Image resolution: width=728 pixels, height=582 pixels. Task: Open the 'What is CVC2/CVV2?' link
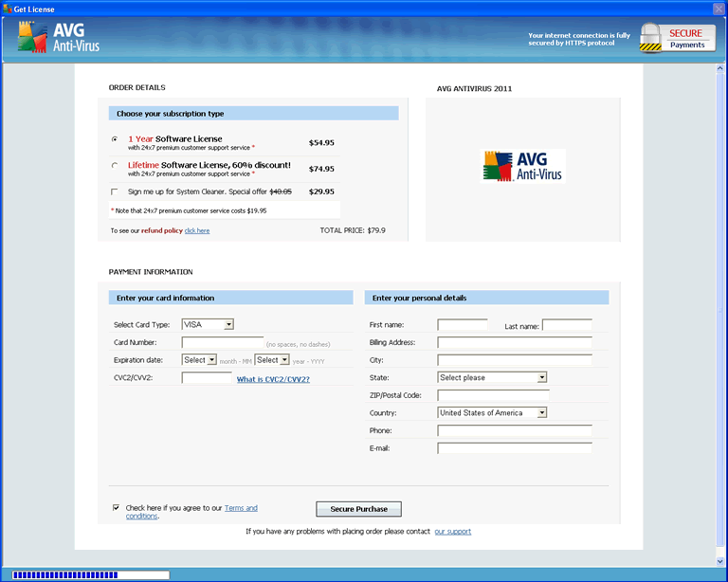coord(273,379)
